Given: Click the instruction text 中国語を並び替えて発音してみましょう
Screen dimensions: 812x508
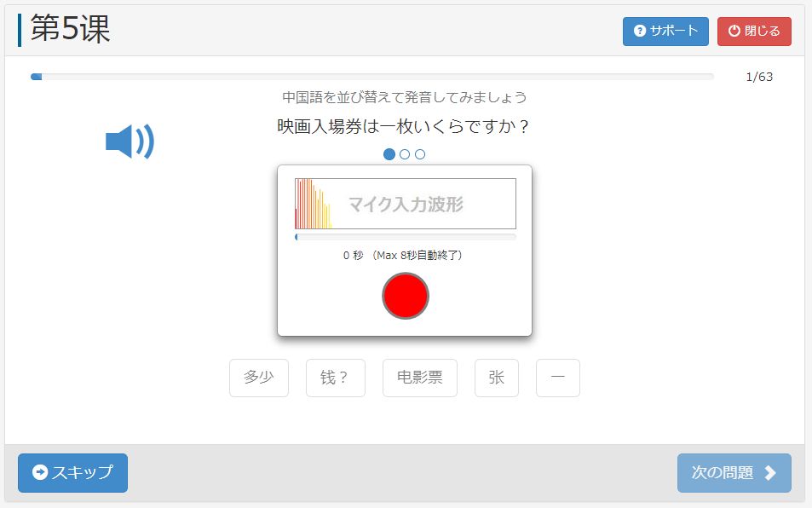Looking at the screenshot, I should 405,97.
